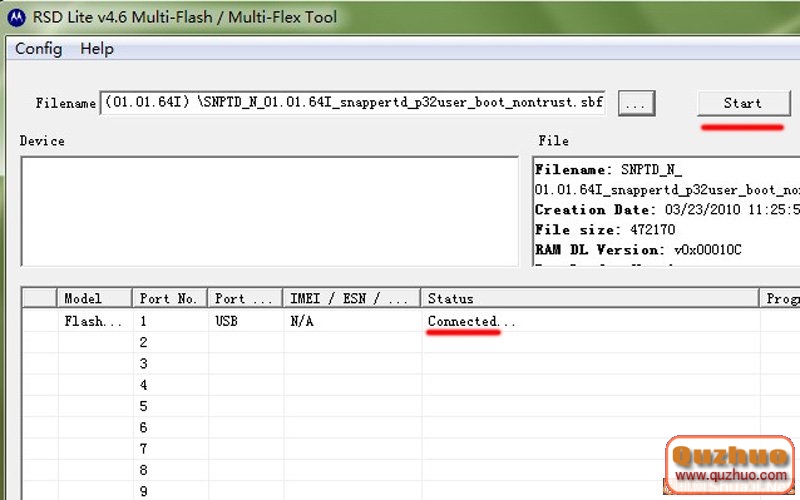The image size is (800, 500).
Task: Open the Config menu
Action: tap(39, 49)
